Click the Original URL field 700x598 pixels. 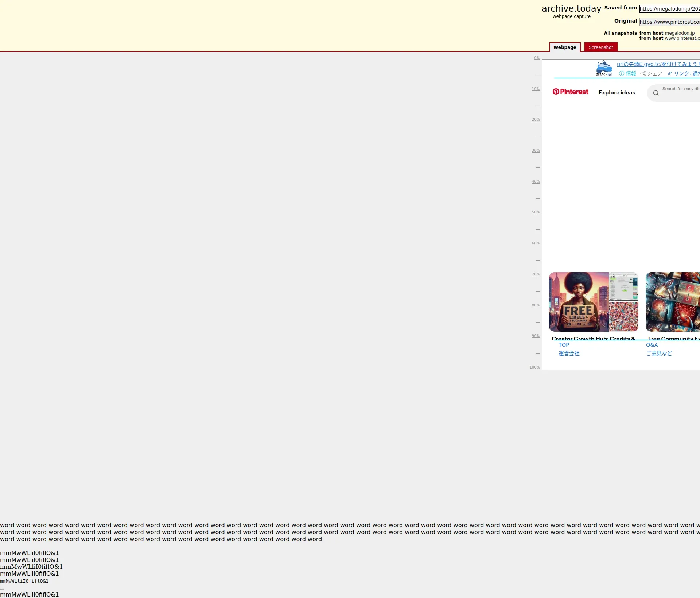pos(669,22)
